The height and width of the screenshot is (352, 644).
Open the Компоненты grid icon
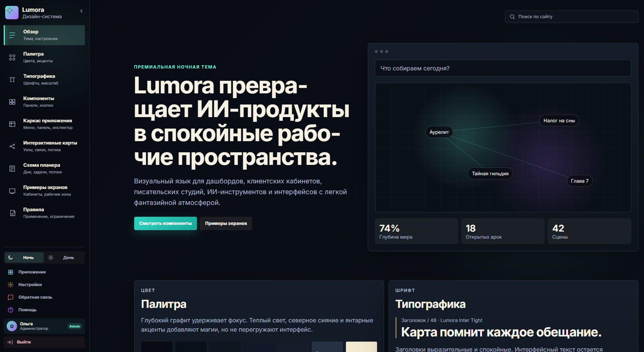pos(12,102)
